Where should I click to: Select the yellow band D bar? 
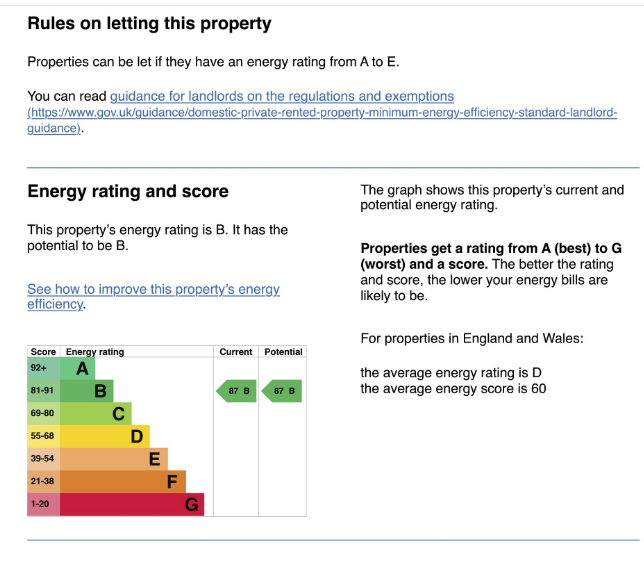(105, 436)
